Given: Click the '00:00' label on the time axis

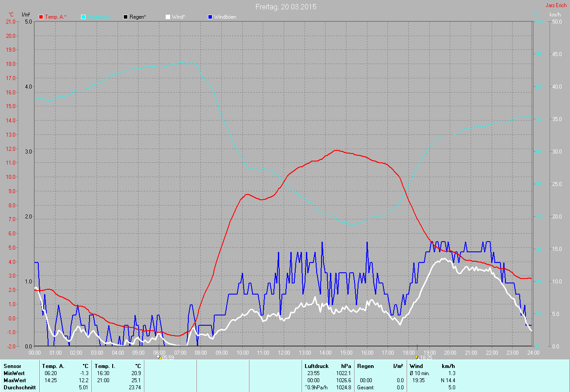Looking at the screenshot, I should [x=35, y=352].
